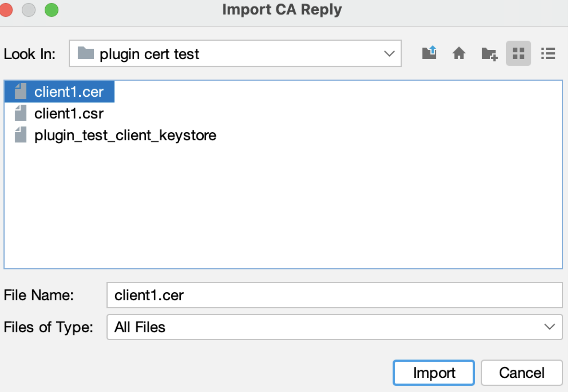Expand Files of Type chevron arrow
Viewport: 570px width, 392px height.
[549, 327]
